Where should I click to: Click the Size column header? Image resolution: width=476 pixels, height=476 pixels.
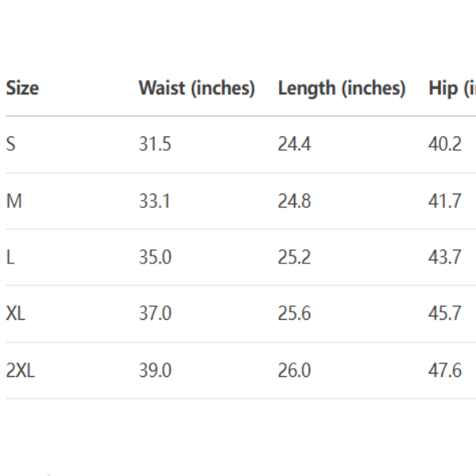[22, 88]
